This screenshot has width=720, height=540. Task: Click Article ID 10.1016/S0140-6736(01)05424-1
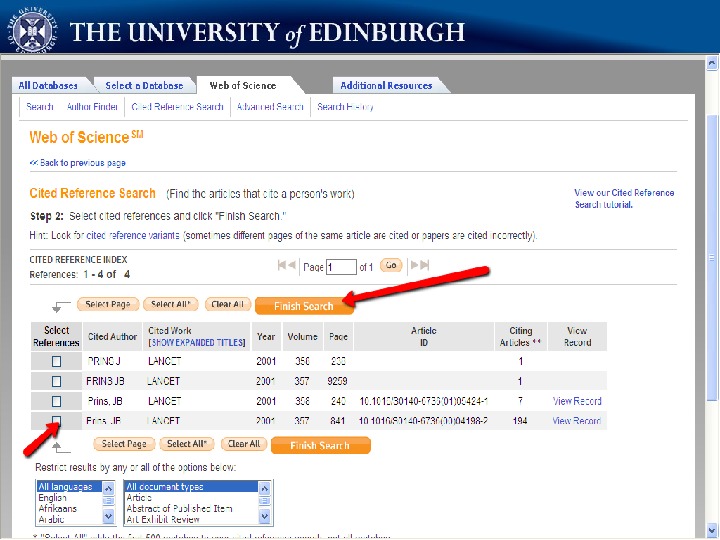click(x=423, y=401)
